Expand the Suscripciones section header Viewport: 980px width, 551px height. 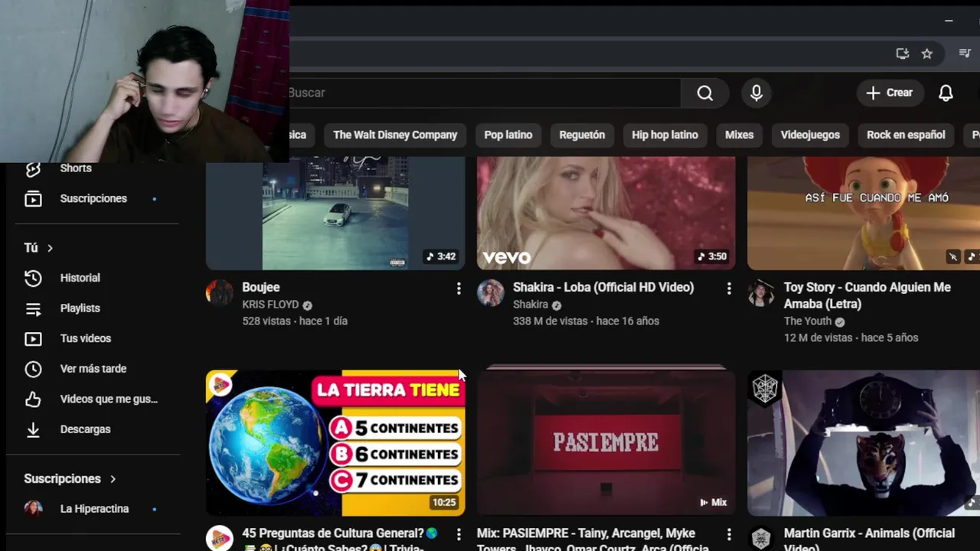(x=70, y=478)
